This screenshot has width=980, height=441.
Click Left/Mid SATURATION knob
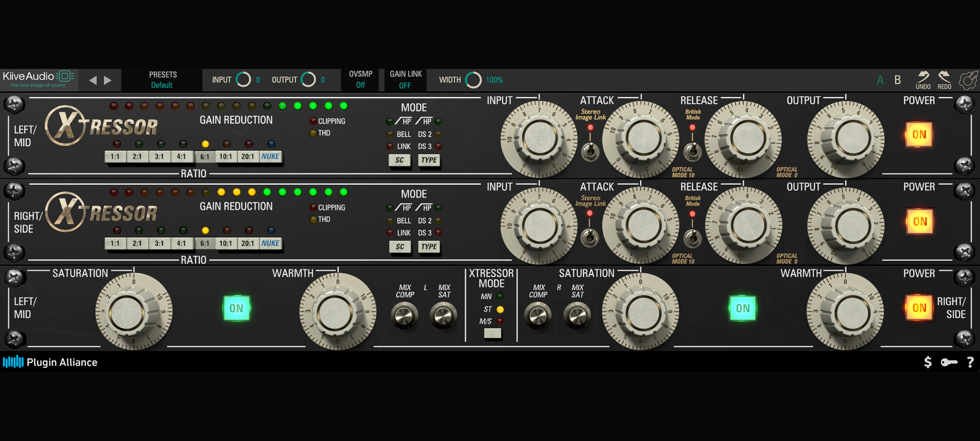[134, 312]
